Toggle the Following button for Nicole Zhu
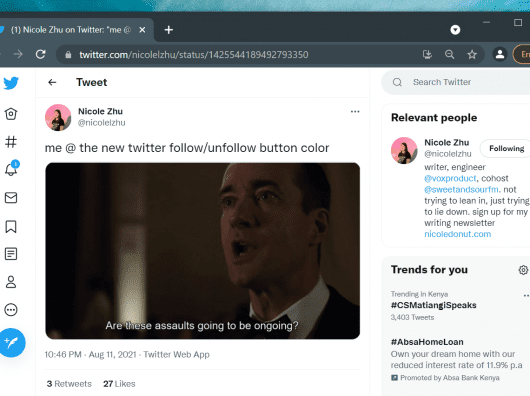Image resolution: width=530 pixels, height=396 pixels. click(x=506, y=148)
